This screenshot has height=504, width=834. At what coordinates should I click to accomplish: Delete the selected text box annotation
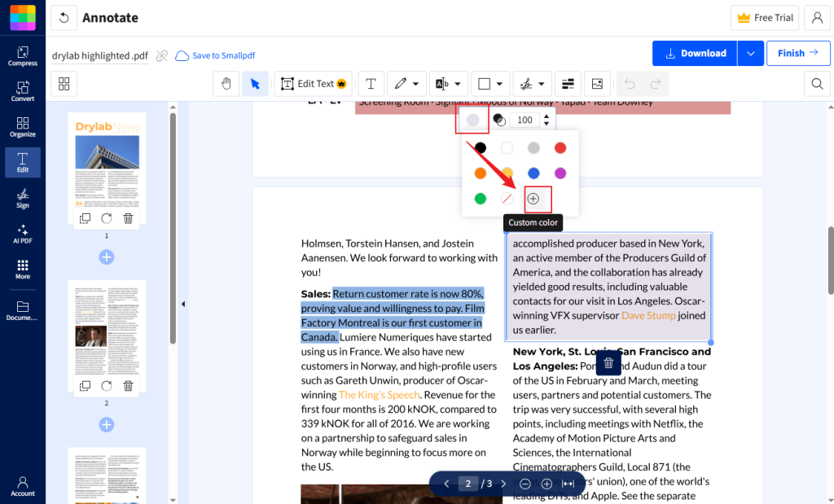pos(608,362)
